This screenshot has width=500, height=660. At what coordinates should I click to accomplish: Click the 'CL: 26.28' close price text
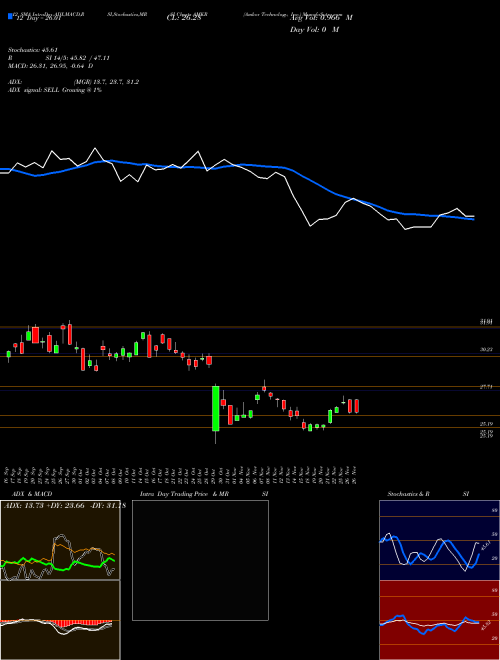point(184,18)
